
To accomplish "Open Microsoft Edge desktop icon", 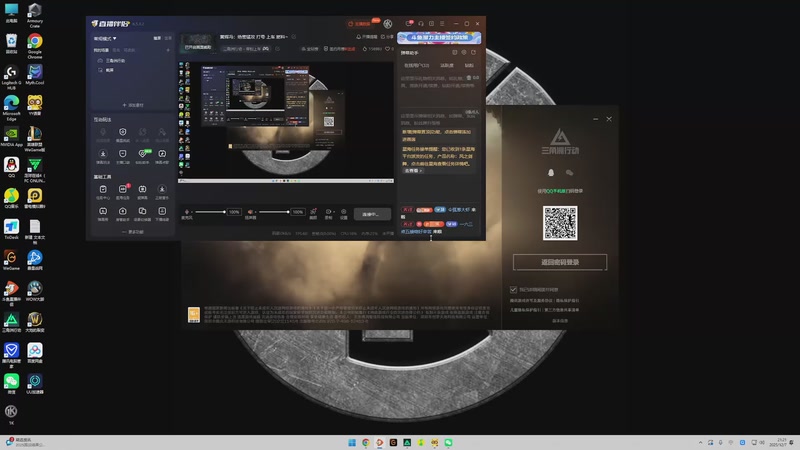I will pyautogui.click(x=11, y=109).
